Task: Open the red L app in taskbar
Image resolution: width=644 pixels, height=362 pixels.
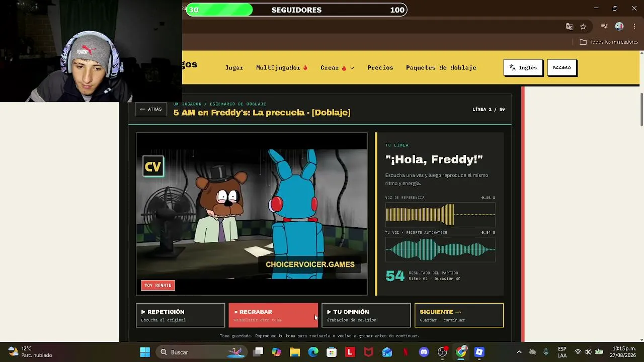Action: coord(350,352)
